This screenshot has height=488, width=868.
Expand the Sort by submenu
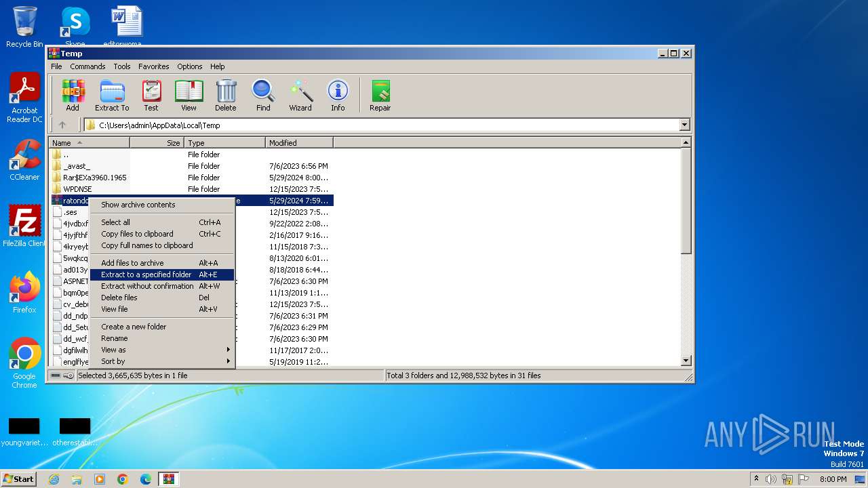click(162, 361)
